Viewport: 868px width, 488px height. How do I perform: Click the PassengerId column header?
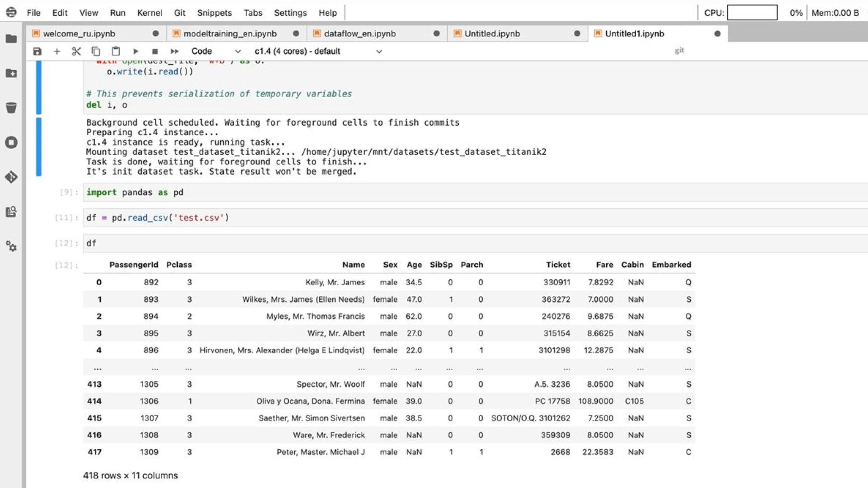click(x=134, y=265)
